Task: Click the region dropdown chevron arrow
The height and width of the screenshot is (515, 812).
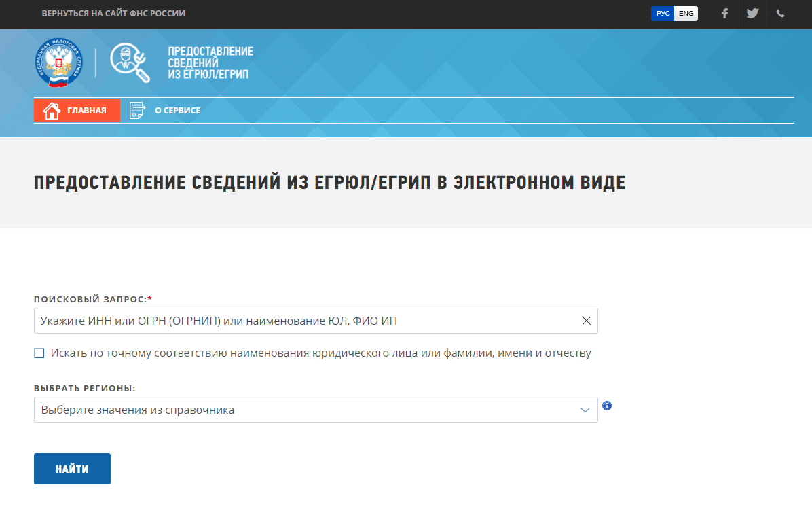Action: (x=585, y=410)
